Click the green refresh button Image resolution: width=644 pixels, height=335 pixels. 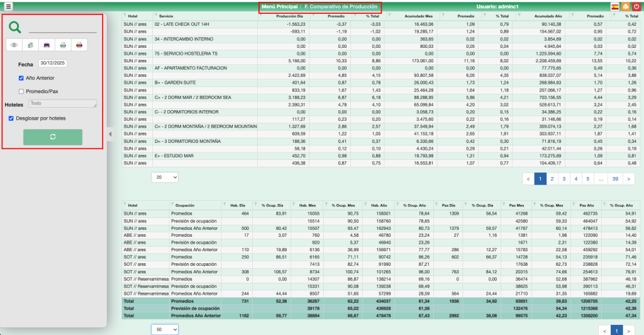(x=53, y=137)
